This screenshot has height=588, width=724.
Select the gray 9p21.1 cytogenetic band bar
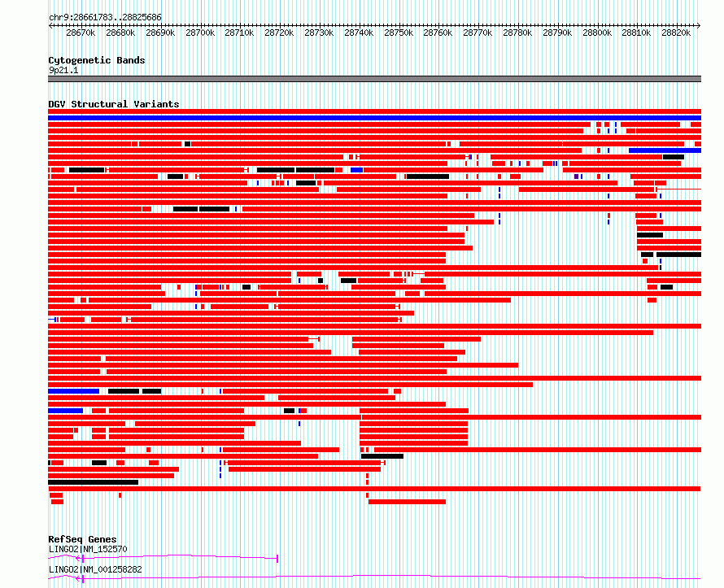pos(374,79)
